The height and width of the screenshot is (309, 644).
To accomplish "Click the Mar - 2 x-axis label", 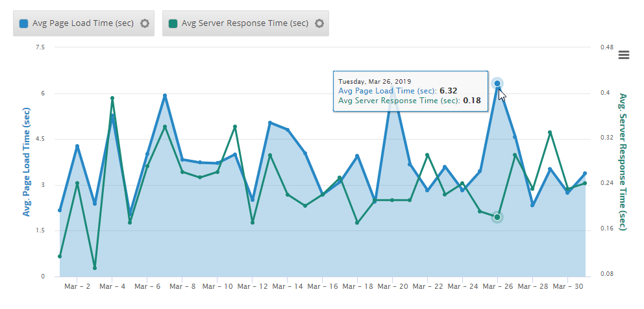I will [77, 286].
